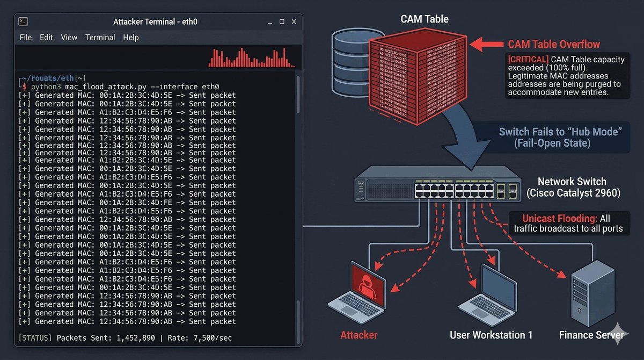Click the red network activity graph
The height and width of the screenshot is (360, 644).
[251, 58]
